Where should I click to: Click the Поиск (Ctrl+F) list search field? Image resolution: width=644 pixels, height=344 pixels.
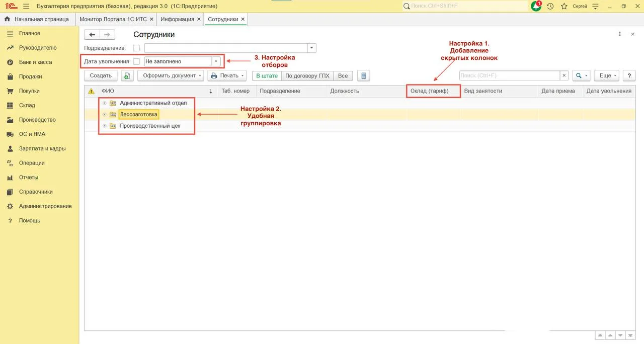tap(510, 75)
